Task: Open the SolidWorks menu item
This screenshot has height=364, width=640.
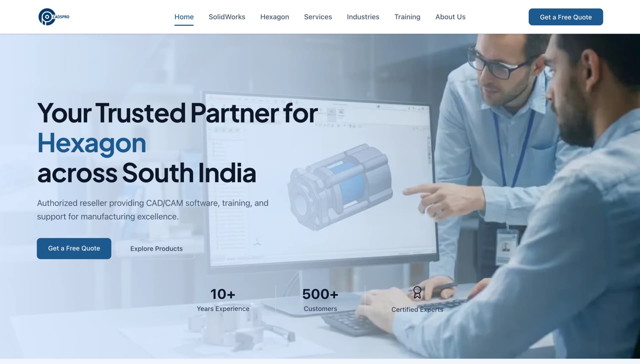Action: [x=227, y=17]
